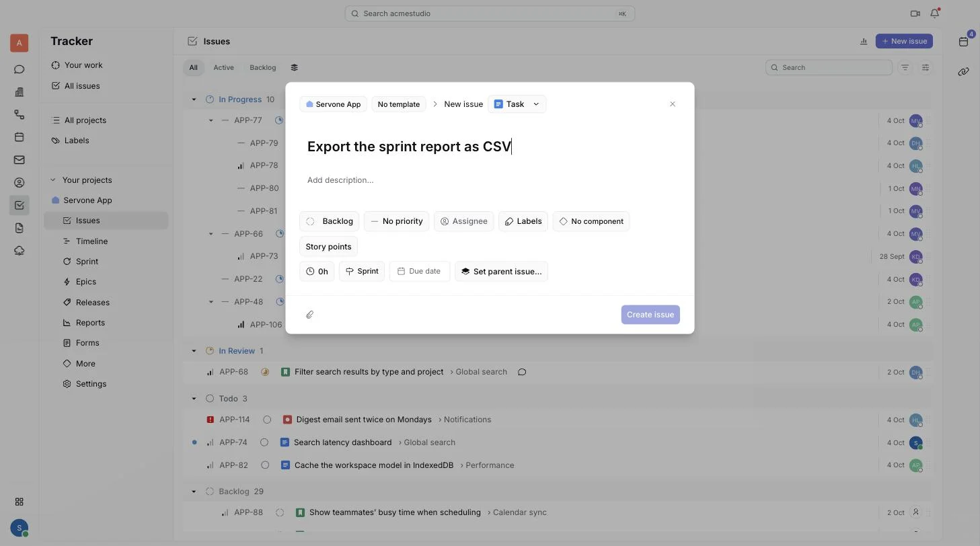Open Timeline in the sidebar

click(x=91, y=241)
